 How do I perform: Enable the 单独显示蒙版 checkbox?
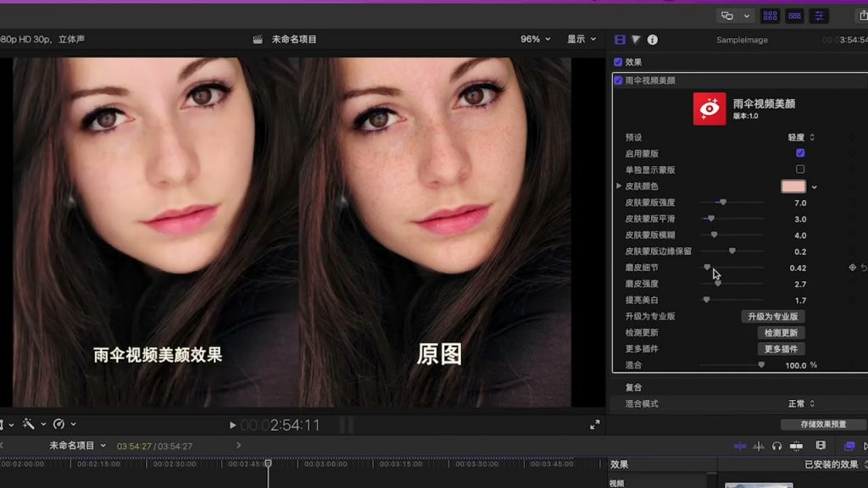(800, 169)
